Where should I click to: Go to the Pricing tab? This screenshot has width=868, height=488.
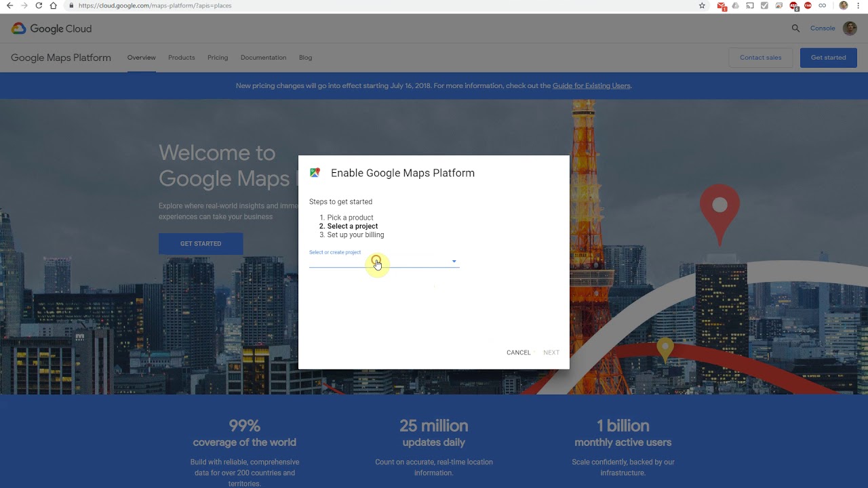point(218,58)
